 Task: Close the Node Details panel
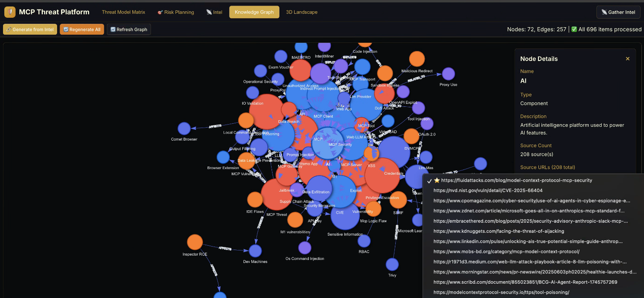pyautogui.click(x=628, y=58)
